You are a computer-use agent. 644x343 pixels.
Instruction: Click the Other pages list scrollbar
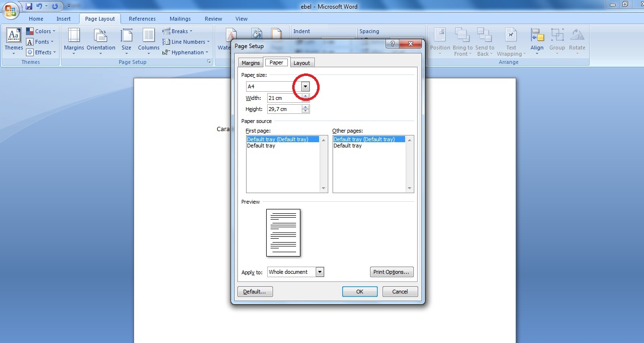coord(410,164)
